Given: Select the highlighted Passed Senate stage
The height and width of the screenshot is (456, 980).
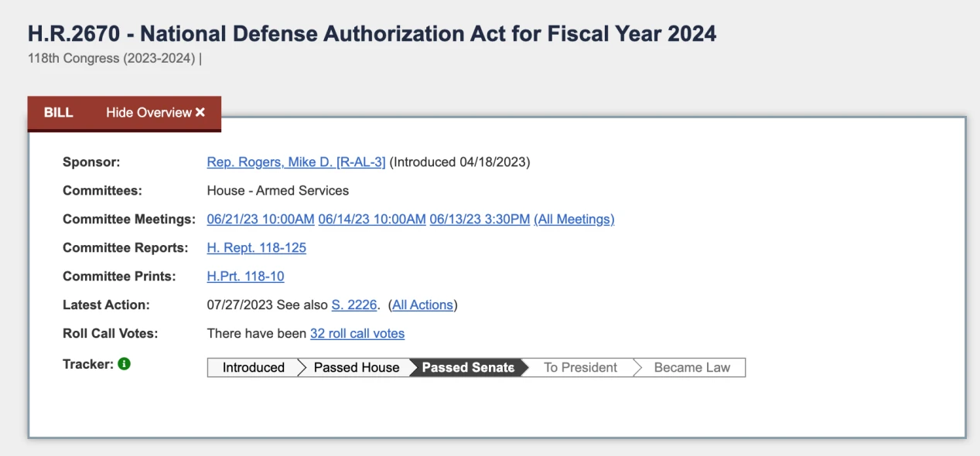Looking at the screenshot, I should point(468,368).
